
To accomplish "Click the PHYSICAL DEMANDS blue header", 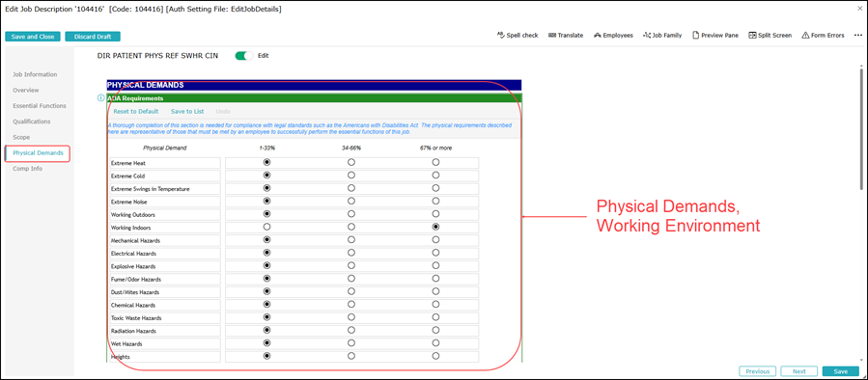I will click(x=314, y=85).
